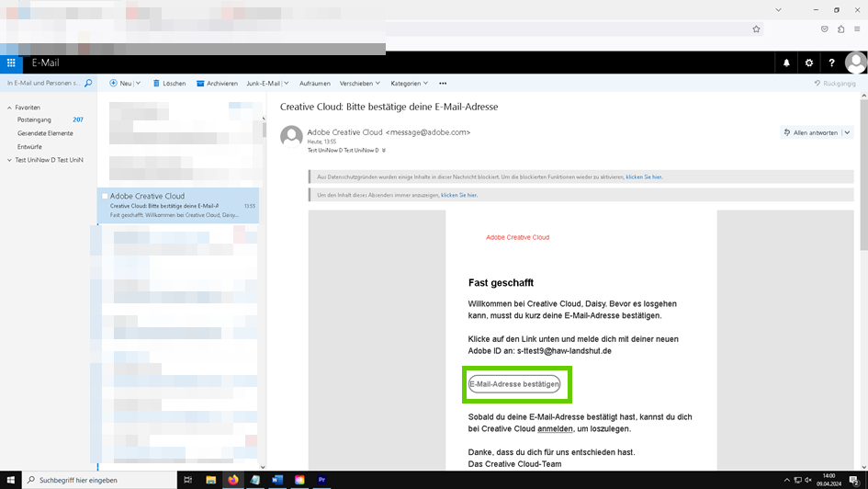Expand the Allen antworten options arrow
Image resolution: width=868 pixels, height=489 pixels.
[x=847, y=132]
